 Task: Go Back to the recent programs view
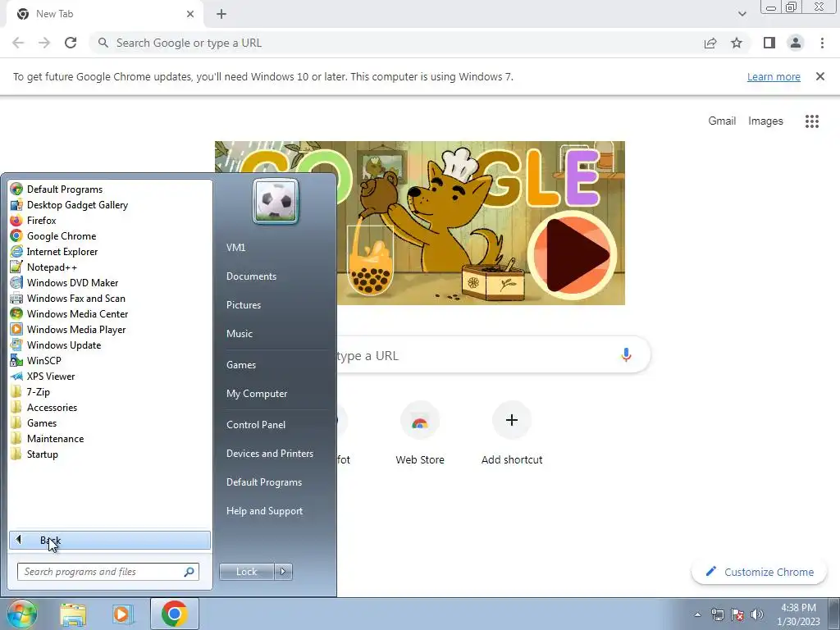pos(110,540)
